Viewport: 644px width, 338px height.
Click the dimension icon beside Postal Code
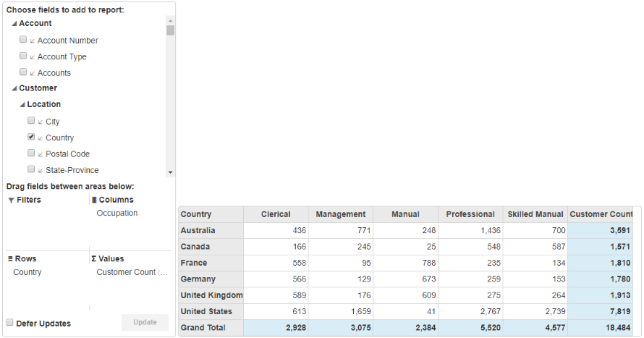click(41, 154)
